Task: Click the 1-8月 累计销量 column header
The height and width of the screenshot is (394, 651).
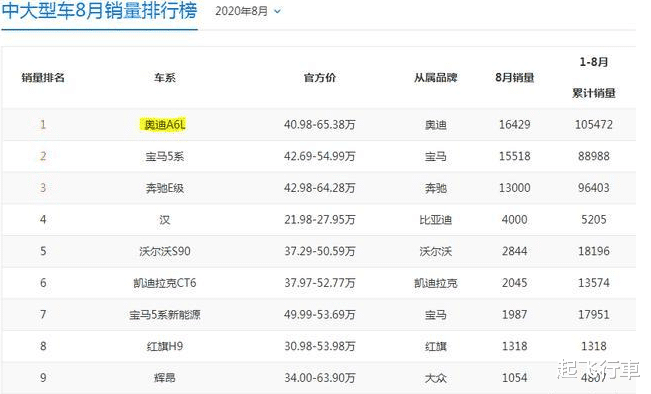Action: tap(594, 78)
